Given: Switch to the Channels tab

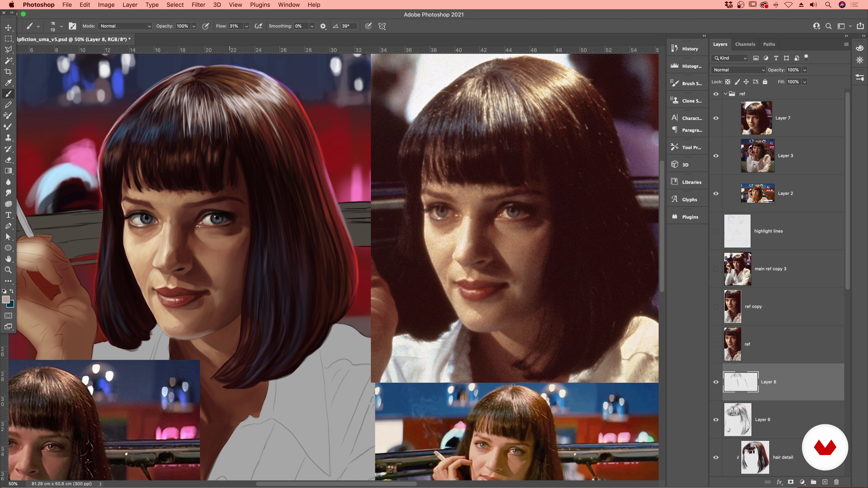Looking at the screenshot, I should pyautogui.click(x=745, y=44).
